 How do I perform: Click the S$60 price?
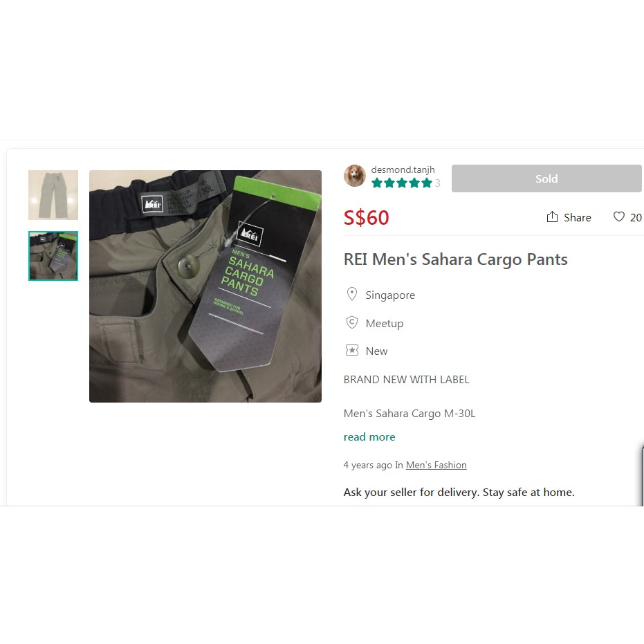(x=367, y=217)
